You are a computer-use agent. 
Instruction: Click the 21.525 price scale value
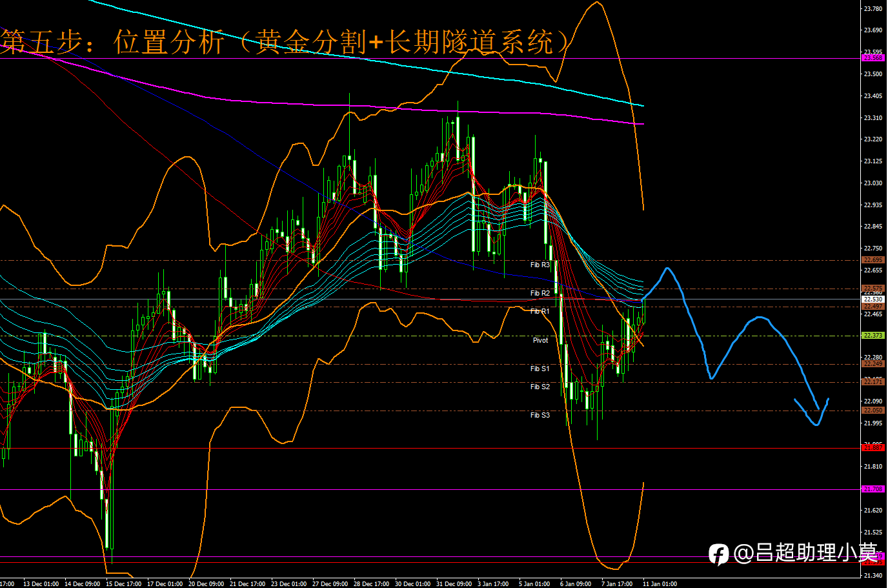873,532
